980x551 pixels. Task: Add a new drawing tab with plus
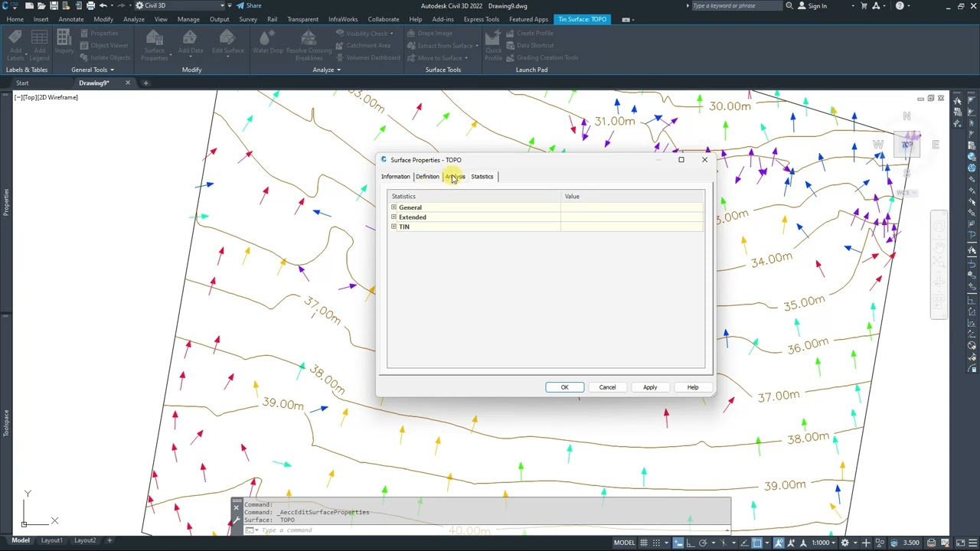pos(145,83)
